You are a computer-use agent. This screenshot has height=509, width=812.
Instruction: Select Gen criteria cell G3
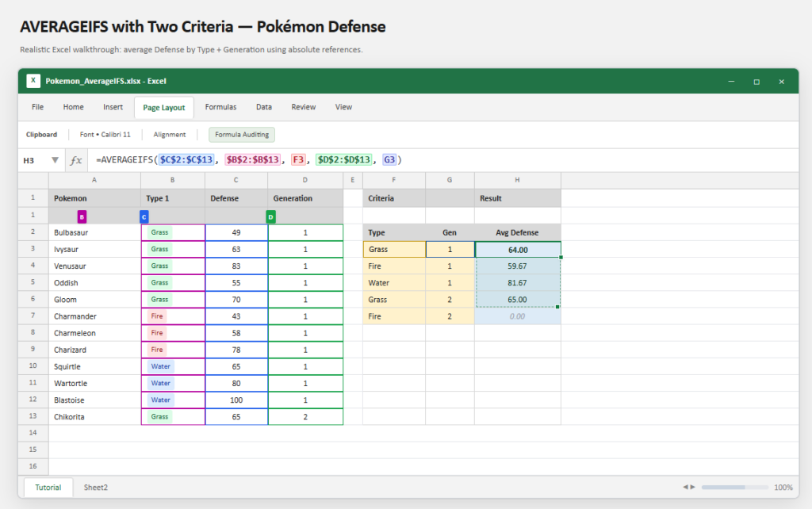coord(450,250)
